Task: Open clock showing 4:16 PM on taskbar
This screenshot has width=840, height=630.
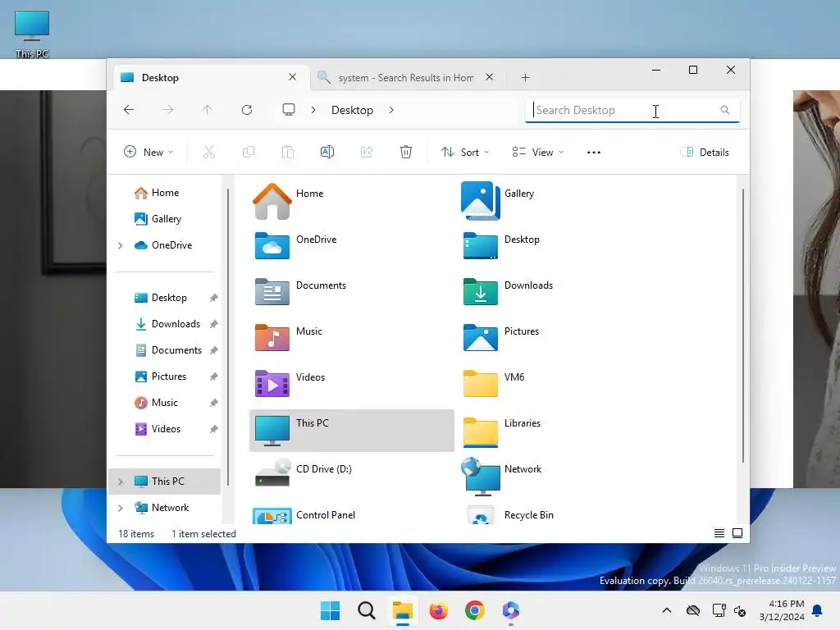Action: coord(782,610)
